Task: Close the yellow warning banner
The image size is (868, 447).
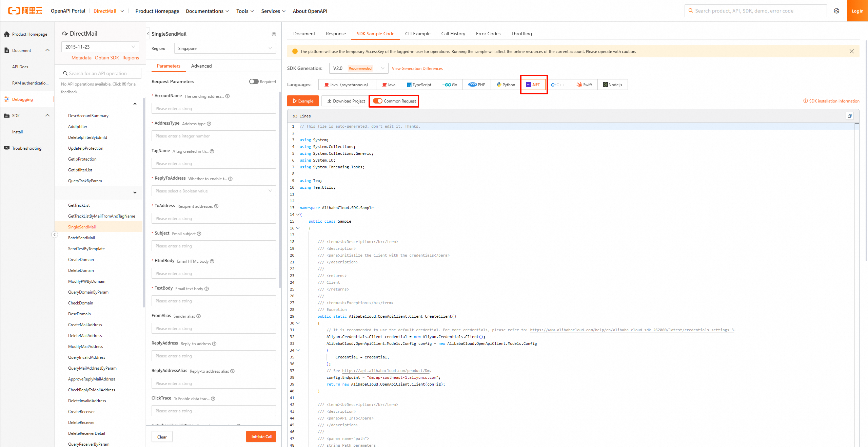Action: coord(851,51)
